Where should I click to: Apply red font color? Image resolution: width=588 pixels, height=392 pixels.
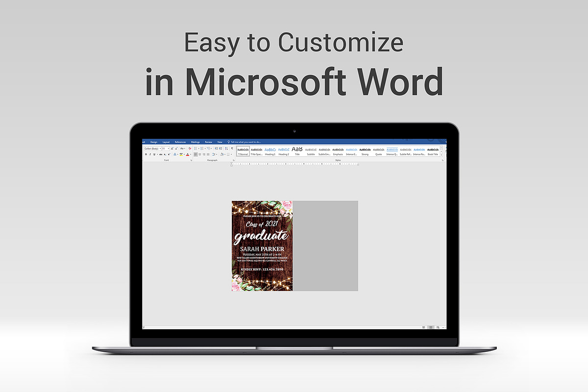(x=188, y=154)
